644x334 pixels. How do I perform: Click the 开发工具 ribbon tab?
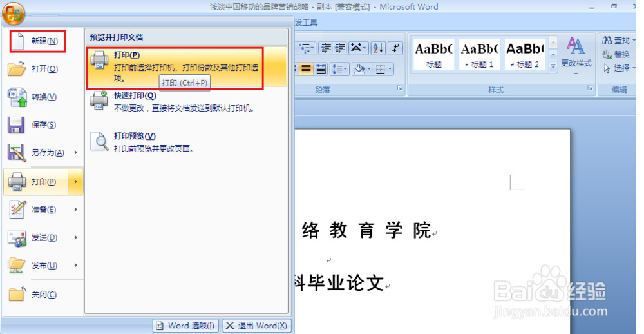pyautogui.click(x=306, y=22)
